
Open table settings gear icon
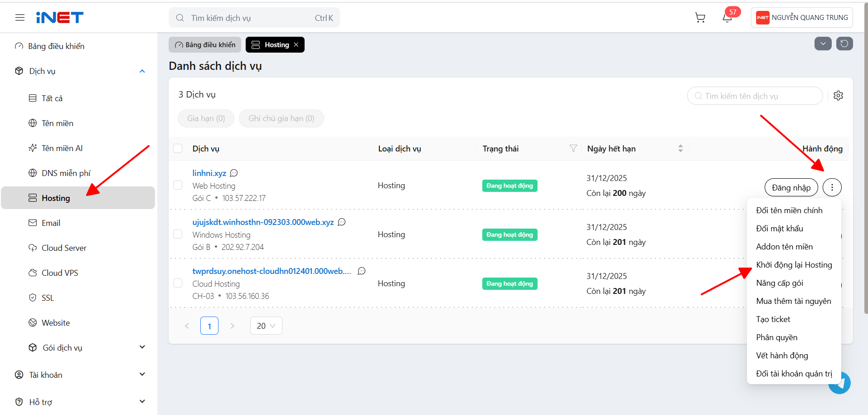tap(839, 96)
